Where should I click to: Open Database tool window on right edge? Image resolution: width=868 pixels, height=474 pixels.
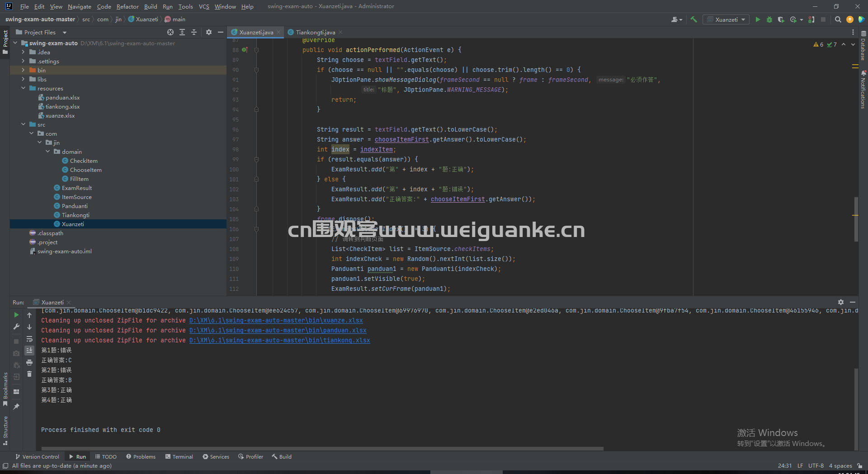[863, 46]
